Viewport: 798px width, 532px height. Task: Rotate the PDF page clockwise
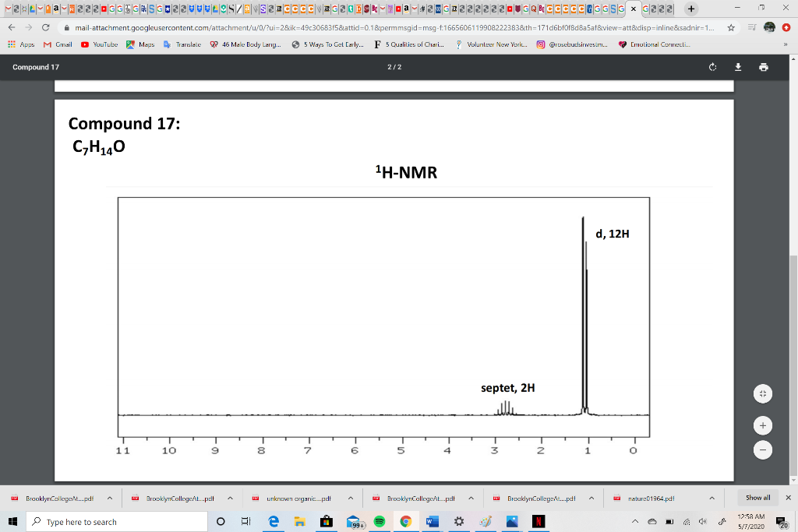(712, 67)
